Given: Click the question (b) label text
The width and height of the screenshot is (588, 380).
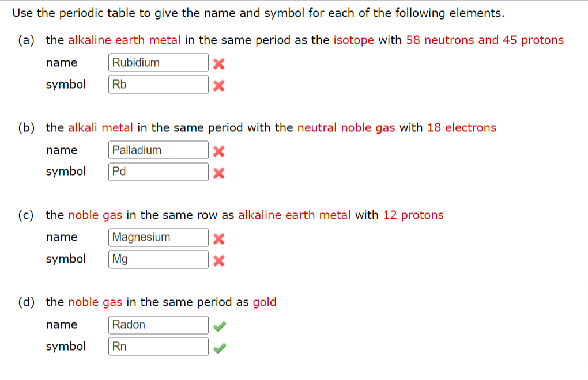Looking at the screenshot, I should click(25, 127).
